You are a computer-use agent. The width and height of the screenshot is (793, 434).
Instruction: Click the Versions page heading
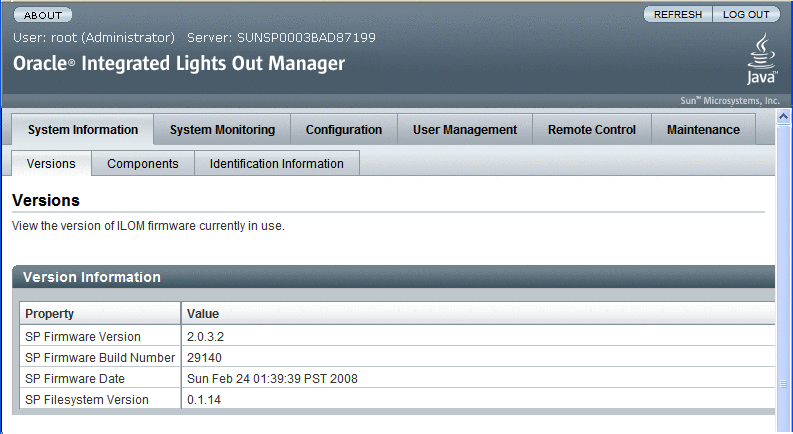(46, 200)
